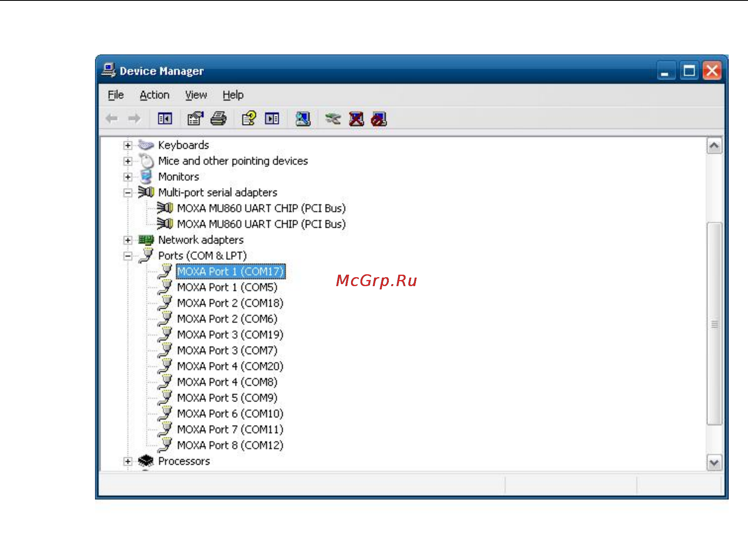Maximize the Device Manager window
This screenshot has width=748, height=560.
pos(689,71)
